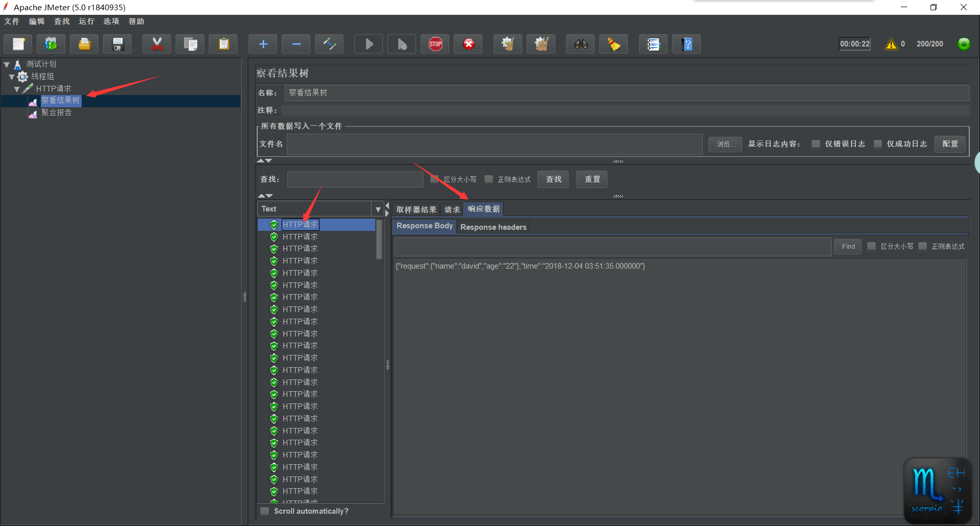980x526 pixels.
Task: Click Start no pauses icon
Action: click(402, 44)
